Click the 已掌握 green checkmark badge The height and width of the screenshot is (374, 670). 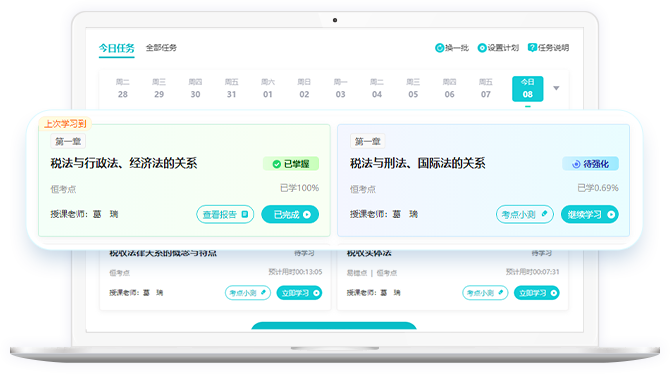pyautogui.click(x=291, y=164)
